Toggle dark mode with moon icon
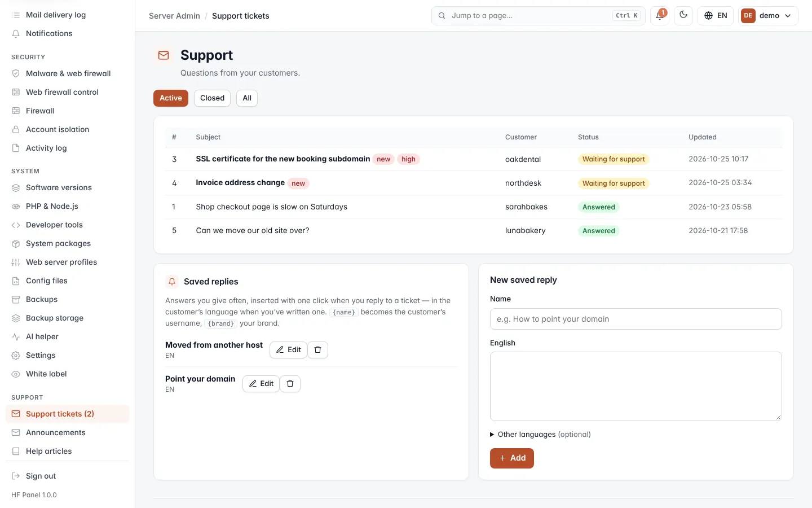The width and height of the screenshot is (812, 508). (x=683, y=16)
